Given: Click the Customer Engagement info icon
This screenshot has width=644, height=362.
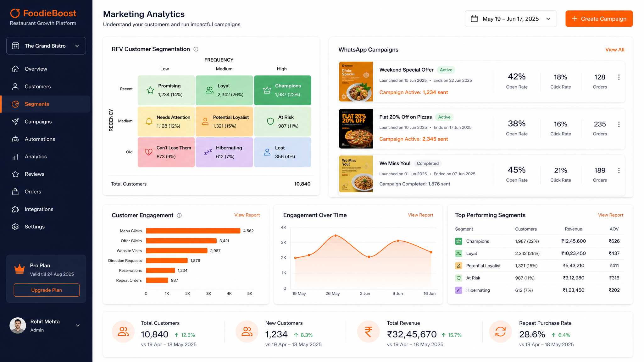Looking at the screenshot, I should pyautogui.click(x=179, y=215).
